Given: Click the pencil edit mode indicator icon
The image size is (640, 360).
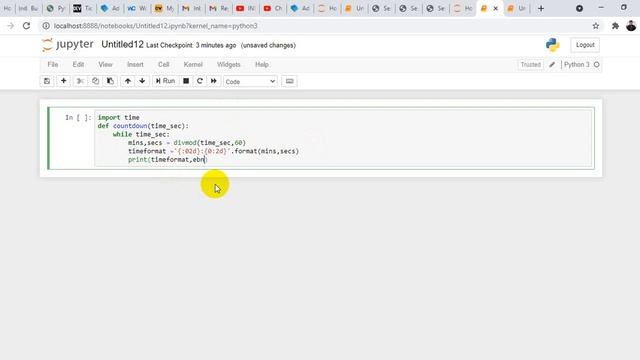Looking at the screenshot, I should (x=552, y=64).
